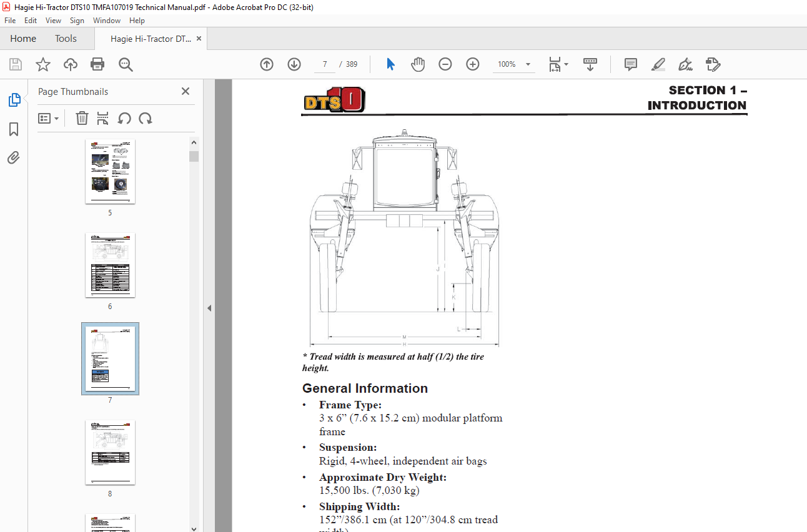The image size is (807, 532).
Task: Go to previous page arrow
Action: tap(267, 64)
